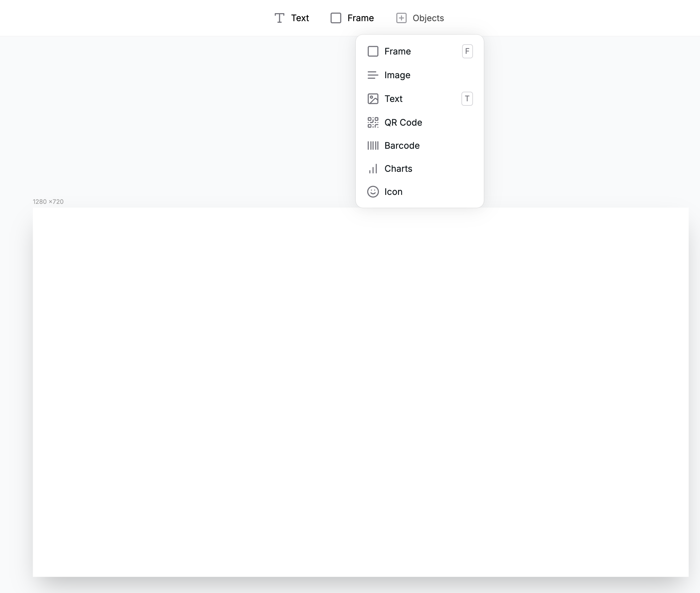Insert a Frame from the Objects menu
Viewport: 700px width, 593px height.
pos(398,51)
